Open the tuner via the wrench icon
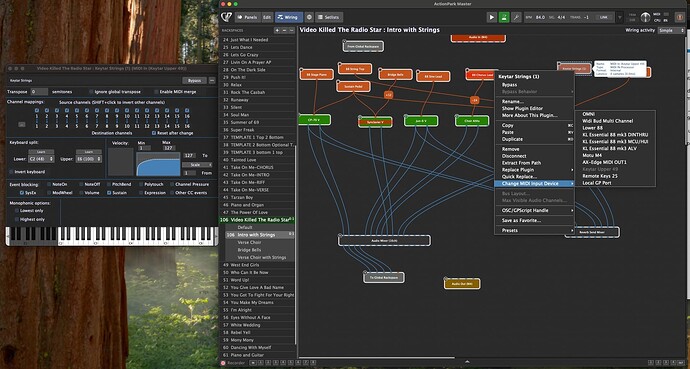Image resolution: width=690 pixels, height=369 pixels. [516, 17]
